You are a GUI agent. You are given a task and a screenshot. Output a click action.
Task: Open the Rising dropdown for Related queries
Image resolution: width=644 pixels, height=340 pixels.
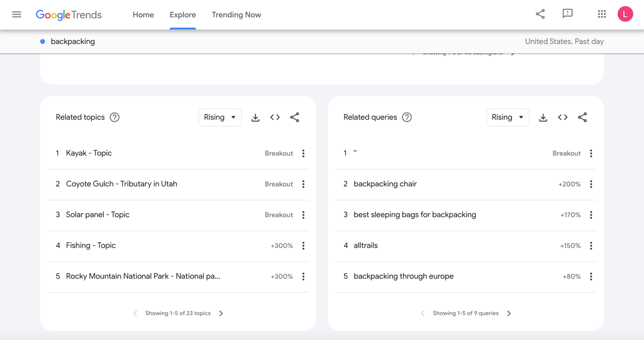(x=507, y=117)
